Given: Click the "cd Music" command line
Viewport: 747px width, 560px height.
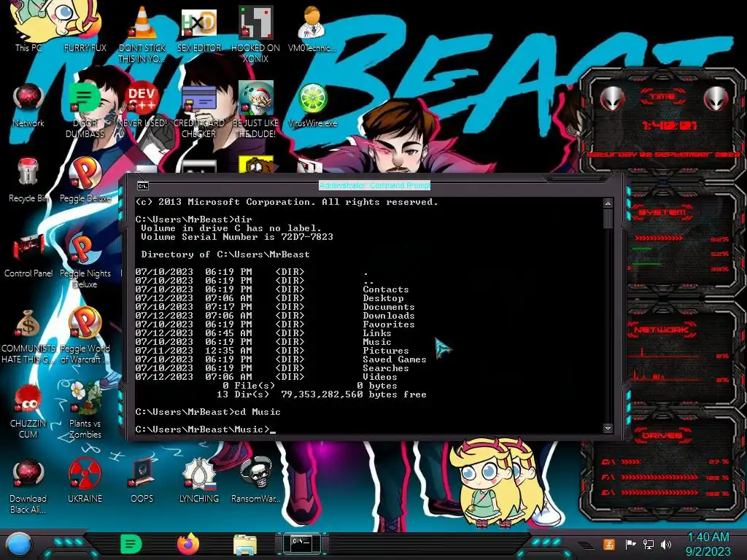Looking at the screenshot, I should coord(208,412).
